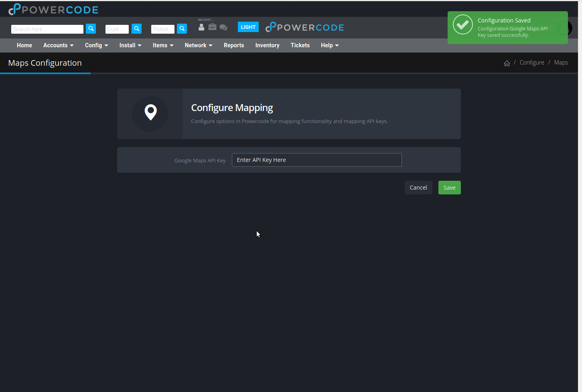Click the 'Configuration Saved' notification title
This screenshot has height=392, width=582.
[504, 20]
